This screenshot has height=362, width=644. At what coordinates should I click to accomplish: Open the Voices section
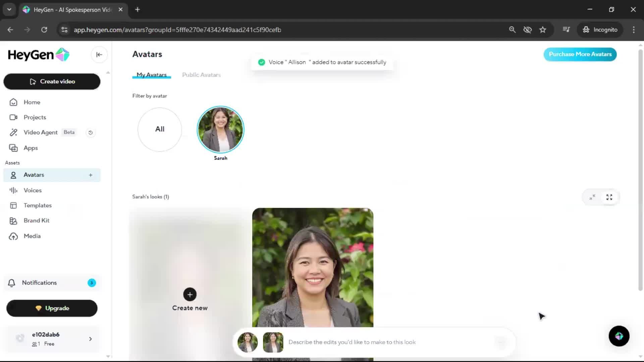[33, 190]
